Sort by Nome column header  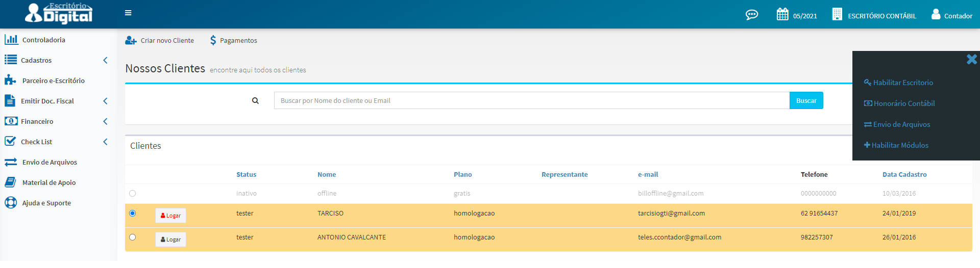(327, 174)
